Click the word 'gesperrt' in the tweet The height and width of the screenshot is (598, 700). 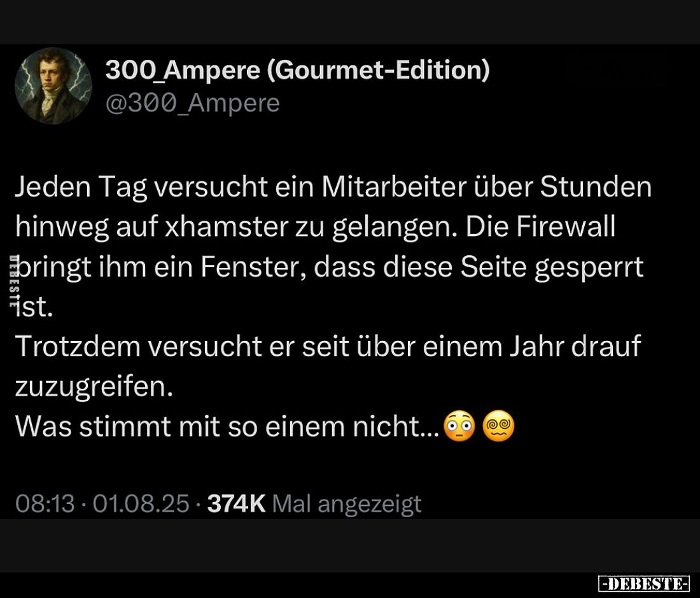589,267
